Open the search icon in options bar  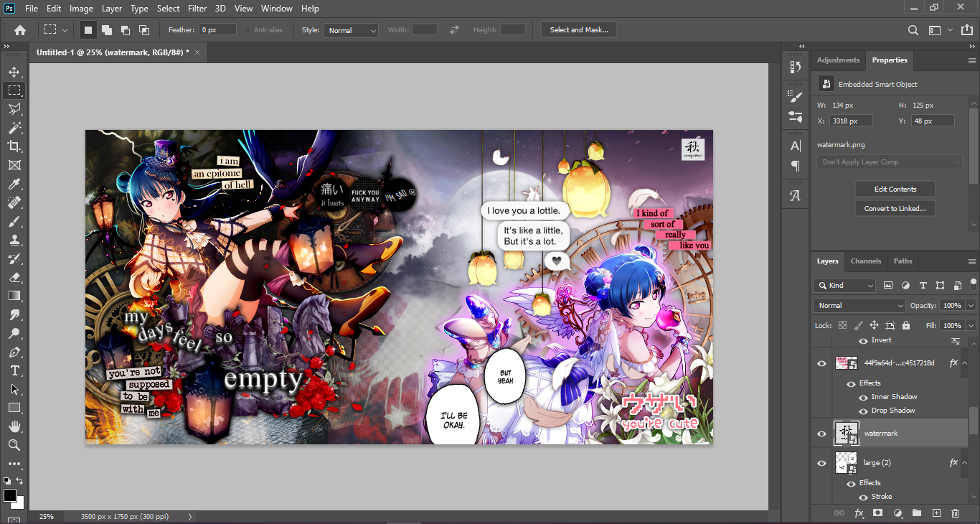pyautogui.click(x=913, y=30)
